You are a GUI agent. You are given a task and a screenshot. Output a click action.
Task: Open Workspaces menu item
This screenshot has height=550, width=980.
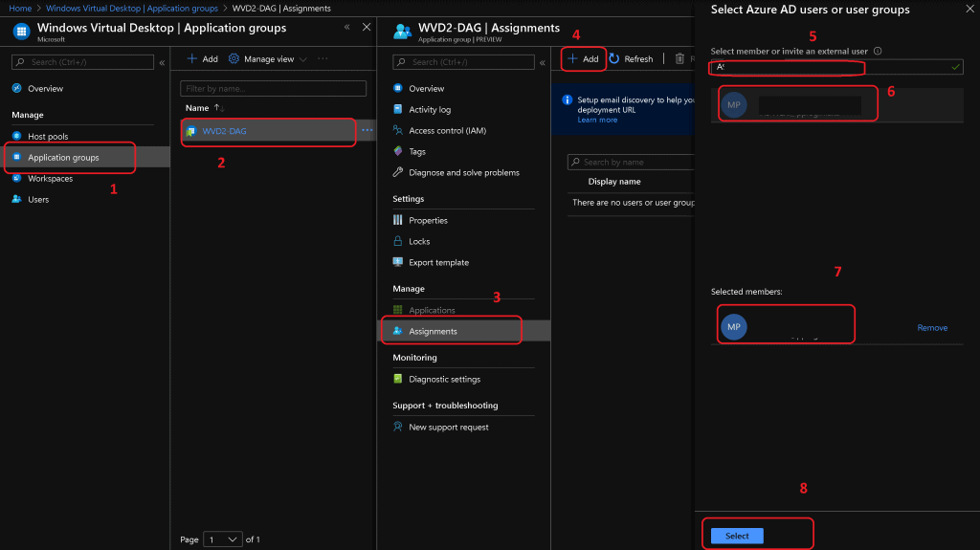[51, 179]
